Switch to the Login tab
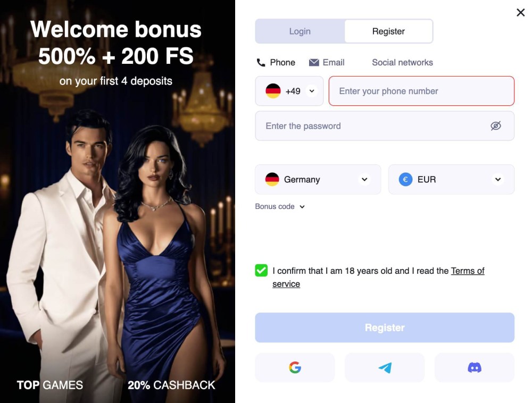This screenshot has height=403, width=532. pos(300,31)
